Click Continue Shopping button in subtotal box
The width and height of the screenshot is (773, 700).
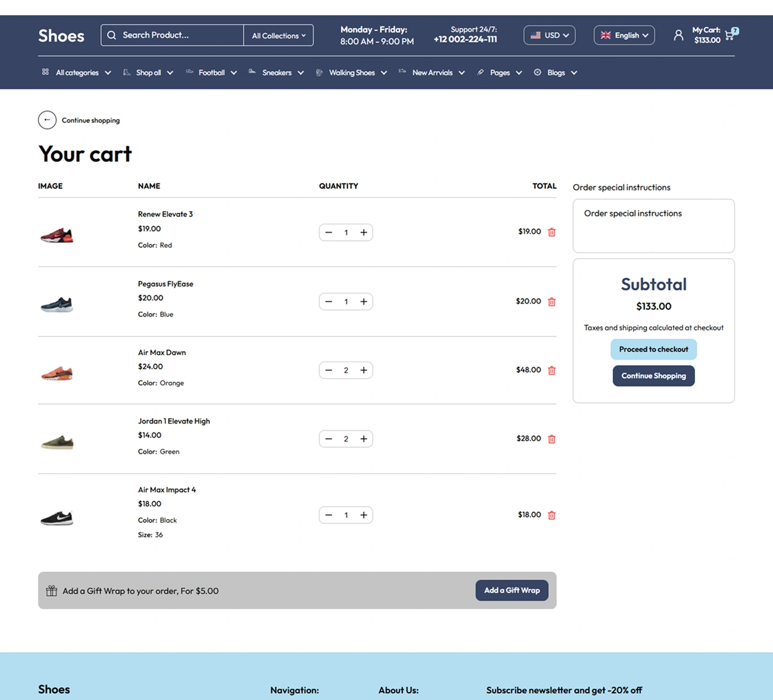tap(653, 376)
